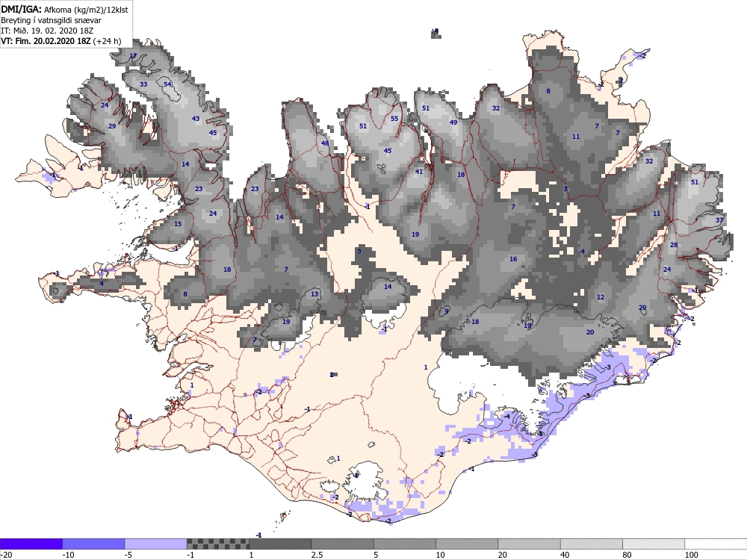This screenshot has height=560, width=747.
Task: Click the '37' value on the east coast
Action: 719,220
